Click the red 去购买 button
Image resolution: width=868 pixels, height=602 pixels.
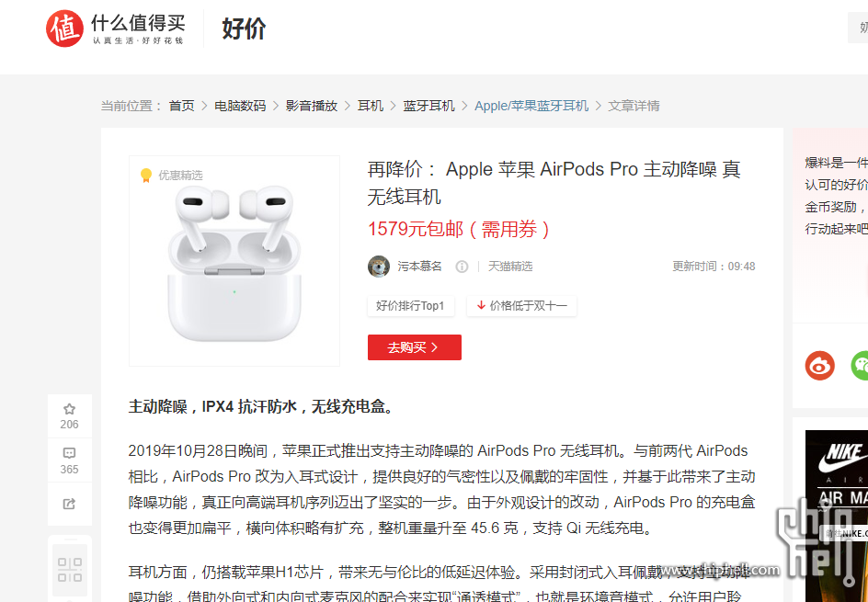pyautogui.click(x=415, y=347)
